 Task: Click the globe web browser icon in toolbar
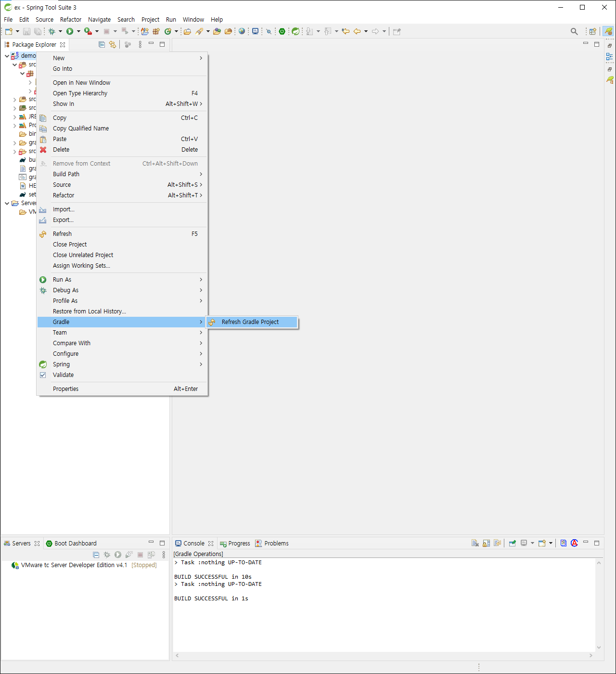click(242, 31)
